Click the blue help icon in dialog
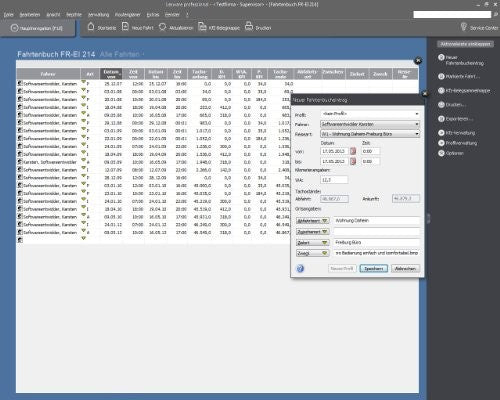This screenshot has width=500, height=400. (300, 268)
